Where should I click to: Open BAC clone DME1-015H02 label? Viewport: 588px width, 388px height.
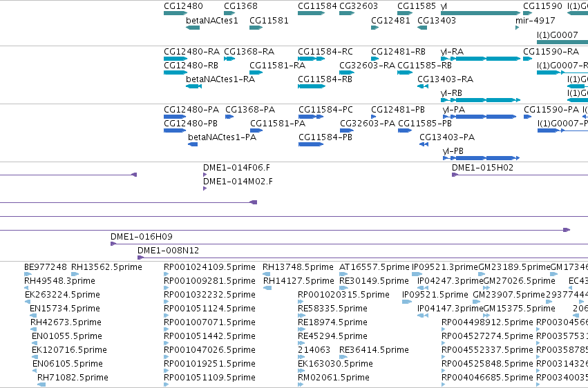[482, 167]
